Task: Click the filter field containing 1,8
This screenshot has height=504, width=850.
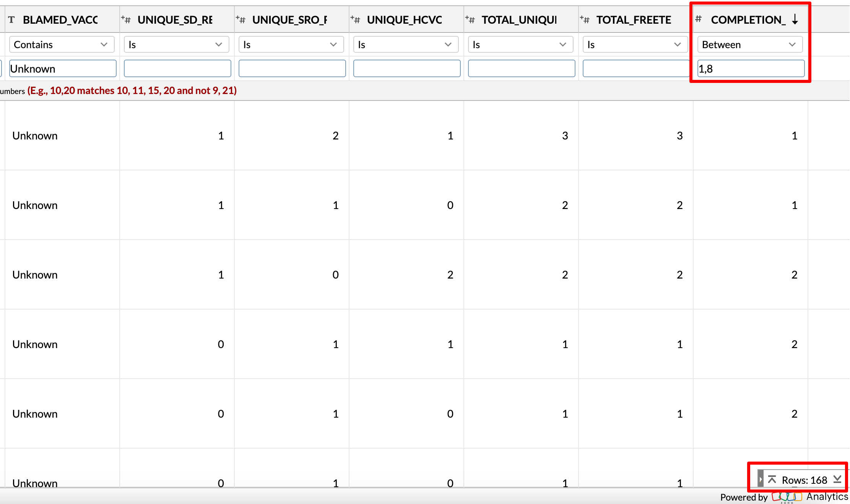Action: (751, 69)
